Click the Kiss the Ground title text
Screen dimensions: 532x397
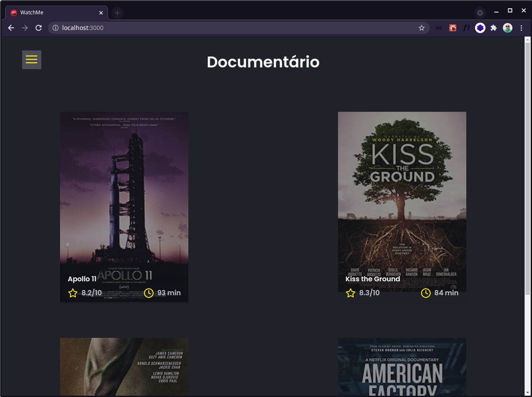tap(373, 279)
